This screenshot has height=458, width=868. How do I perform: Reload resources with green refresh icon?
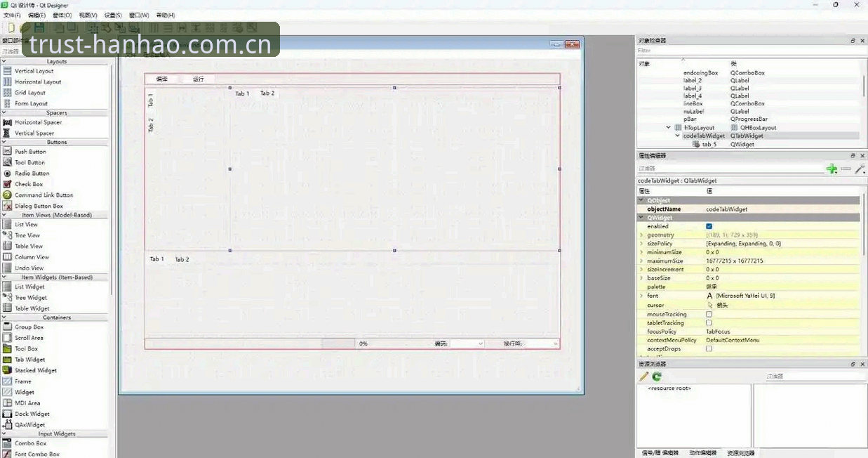pos(657,377)
